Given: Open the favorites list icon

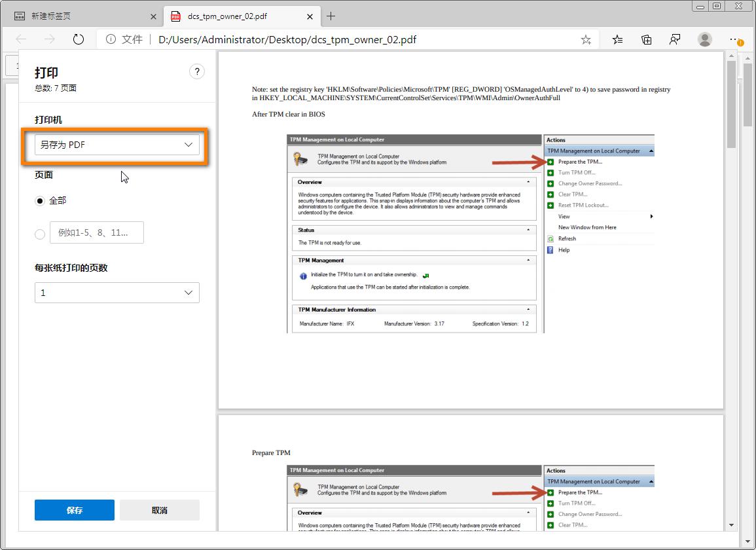Looking at the screenshot, I should click(617, 40).
